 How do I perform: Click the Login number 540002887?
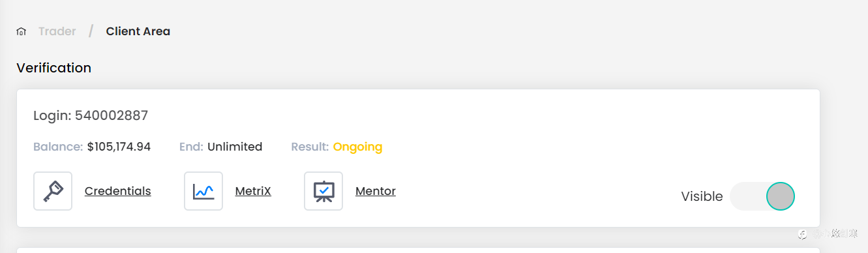pos(112,116)
